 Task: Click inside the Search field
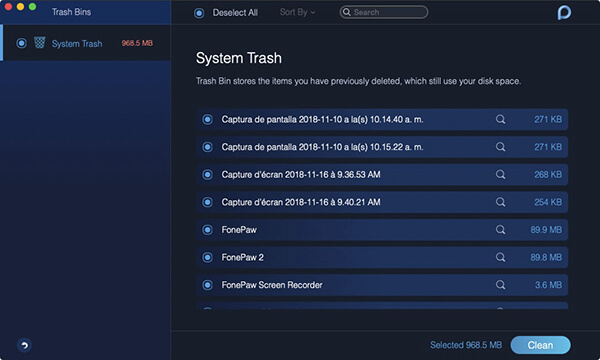[x=383, y=12]
